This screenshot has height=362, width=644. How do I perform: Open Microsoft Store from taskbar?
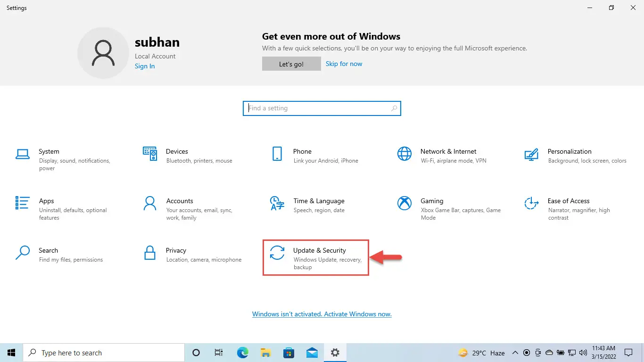[x=289, y=353]
